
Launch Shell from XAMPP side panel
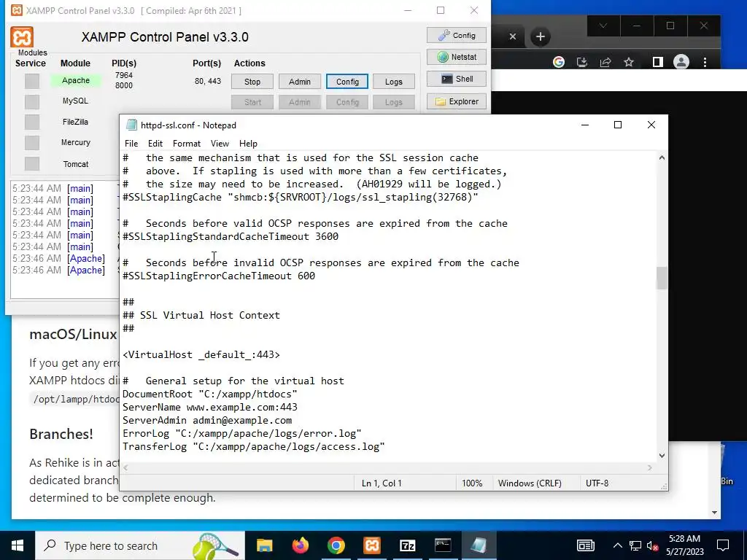pos(457,79)
